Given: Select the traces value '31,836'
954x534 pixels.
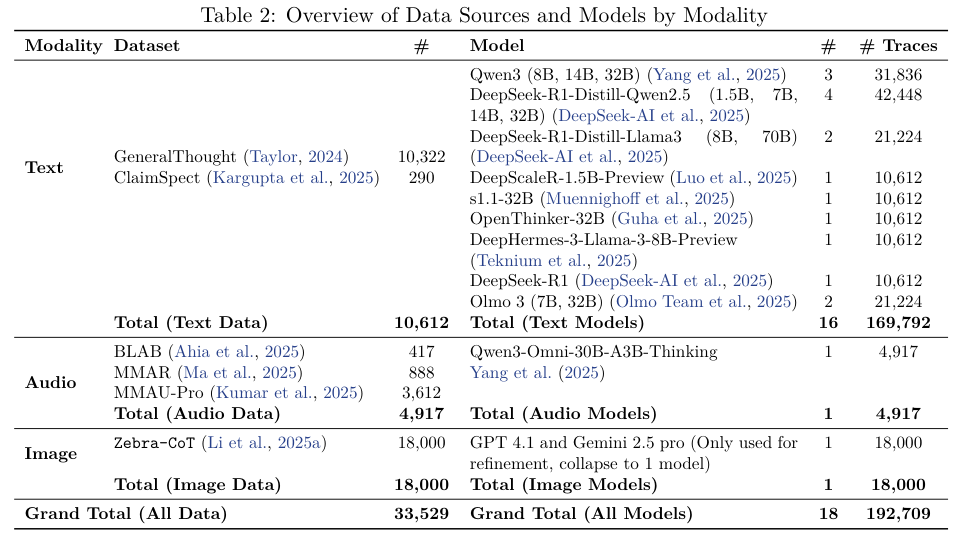Looking at the screenshot, I should (899, 75).
